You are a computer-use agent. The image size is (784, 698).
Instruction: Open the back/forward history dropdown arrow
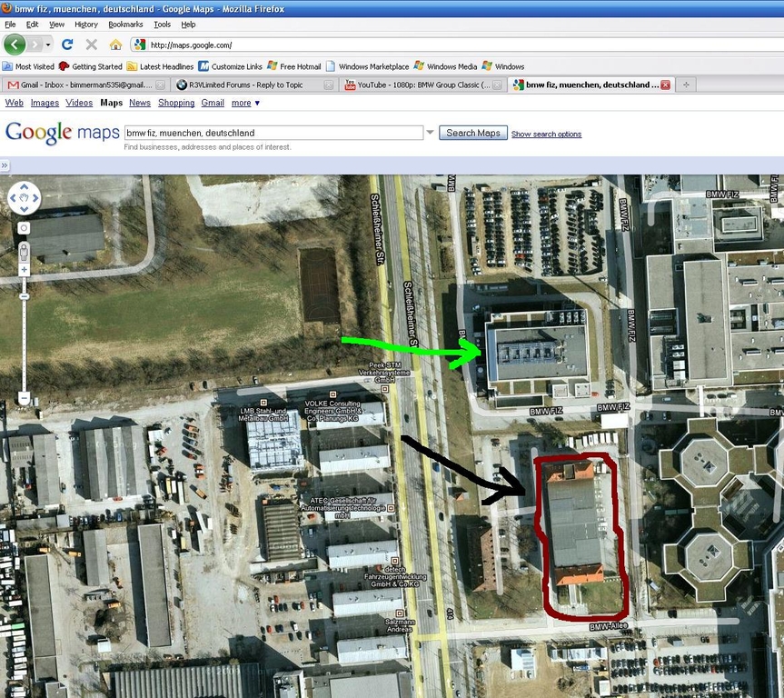[48, 45]
